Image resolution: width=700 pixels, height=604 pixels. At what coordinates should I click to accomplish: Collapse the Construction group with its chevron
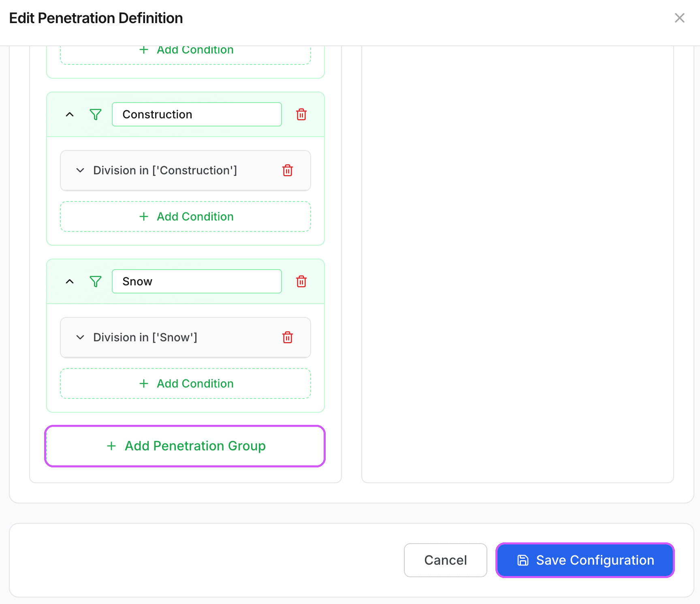coord(70,114)
